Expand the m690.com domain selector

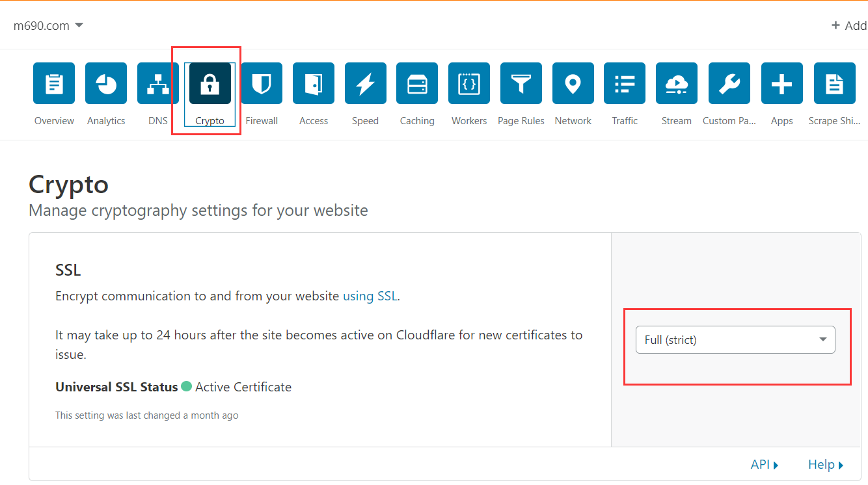[49, 25]
